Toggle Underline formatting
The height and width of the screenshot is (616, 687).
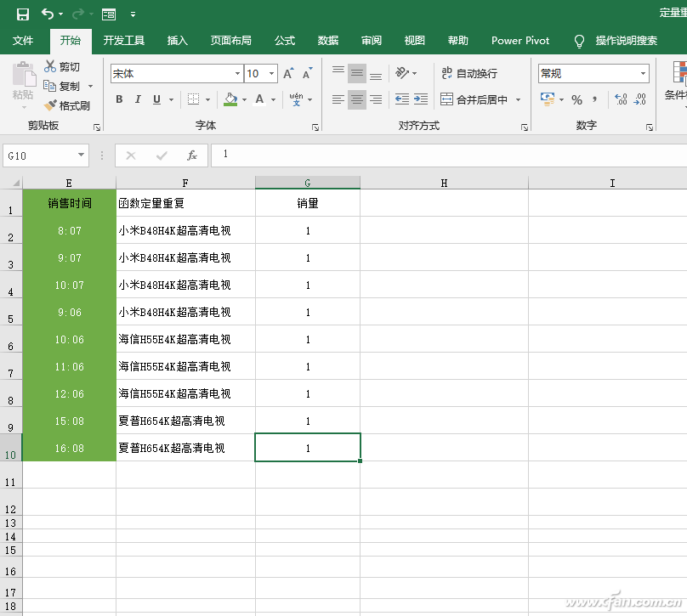pos(156,99)
